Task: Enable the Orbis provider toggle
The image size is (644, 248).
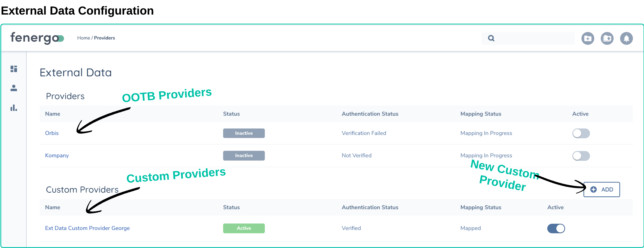Action: coord(581,133)
